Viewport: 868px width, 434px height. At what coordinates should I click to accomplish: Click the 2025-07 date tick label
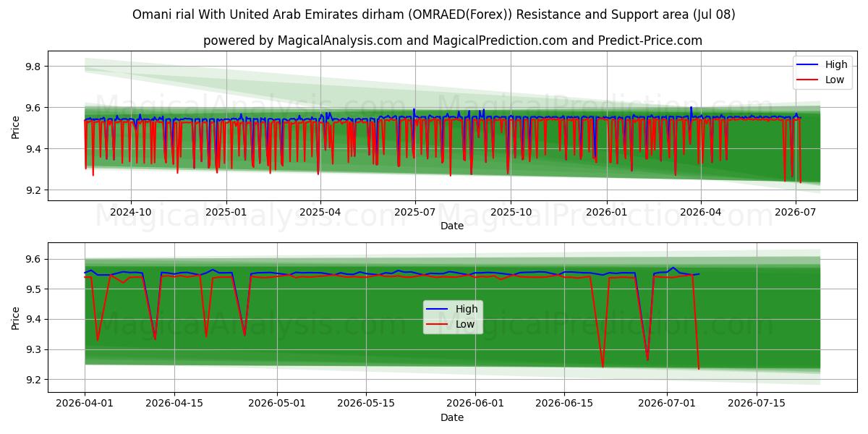(x=415, y=212)
